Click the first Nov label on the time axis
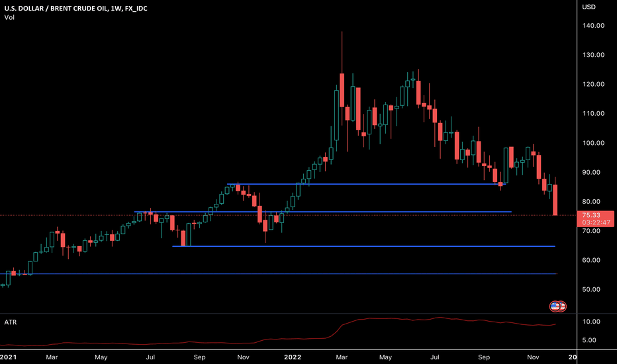This screenshot has height=364, width=617. 243,357
